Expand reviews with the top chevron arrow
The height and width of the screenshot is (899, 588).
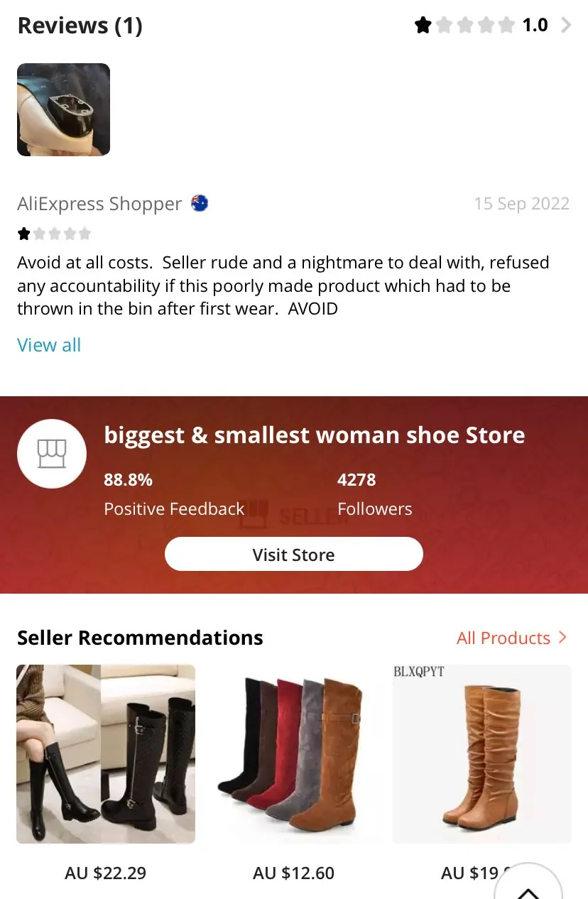[x=566, y=26]
